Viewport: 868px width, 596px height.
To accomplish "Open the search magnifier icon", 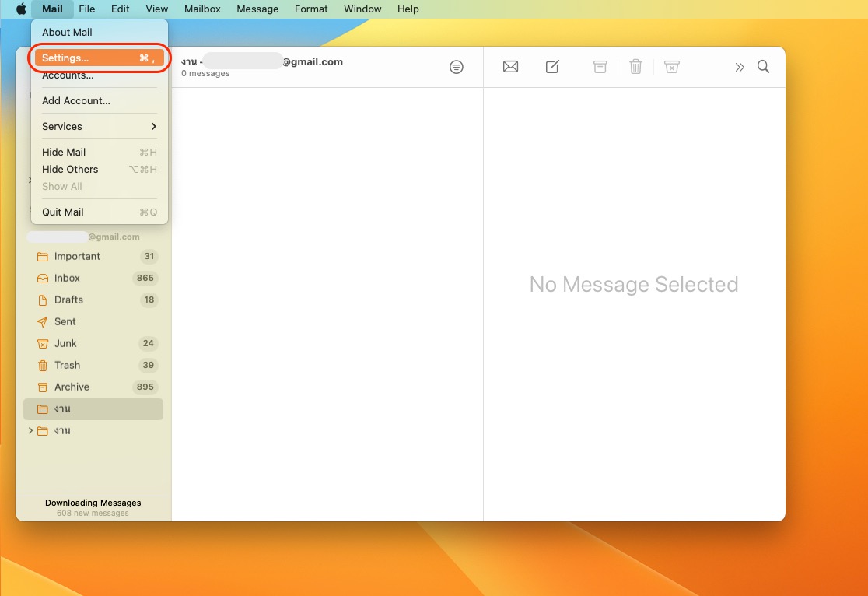I will click(x=764, y=67).
